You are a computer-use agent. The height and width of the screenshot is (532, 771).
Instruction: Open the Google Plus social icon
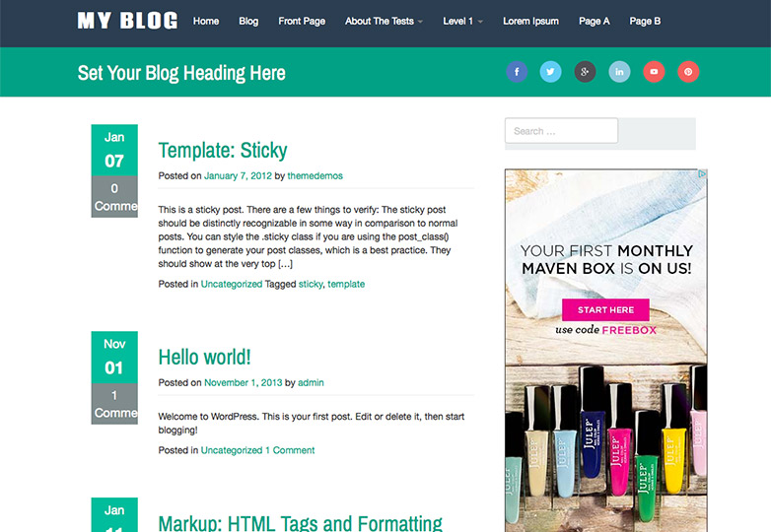point(585,72)
